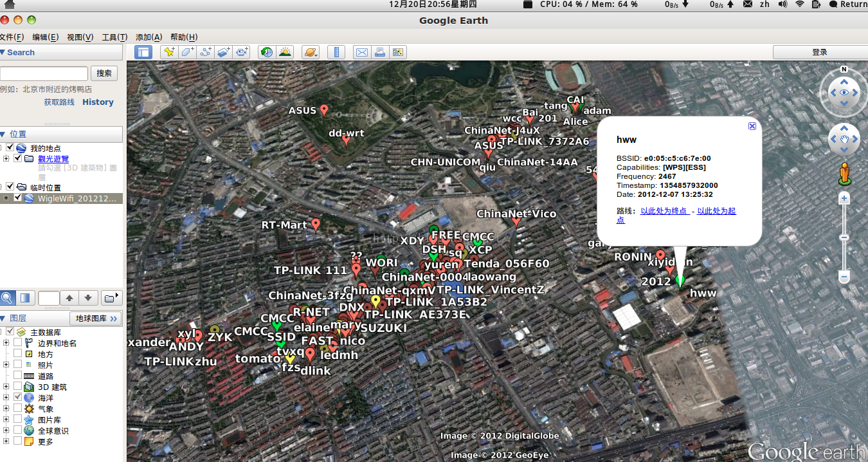Collapse the Search panel header

click(x=61, y=53)
